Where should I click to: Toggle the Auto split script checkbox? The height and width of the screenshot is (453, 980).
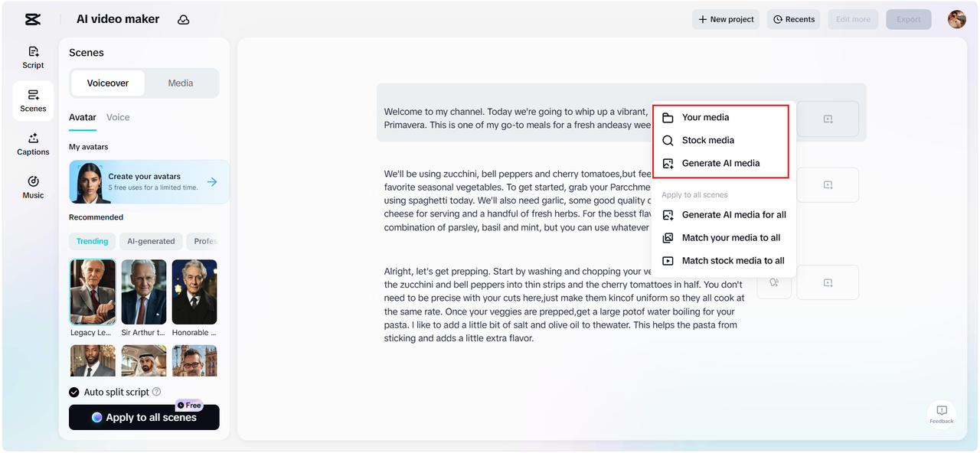coord(74,392)
